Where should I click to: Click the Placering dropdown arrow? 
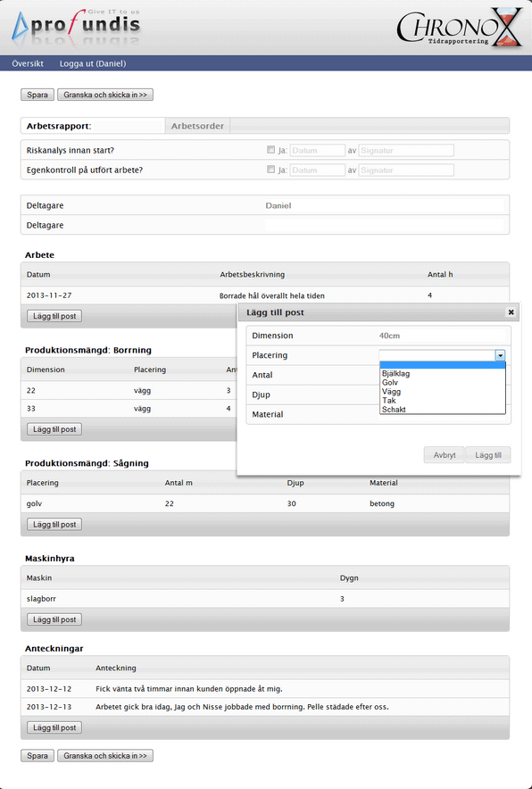point(500,355)
